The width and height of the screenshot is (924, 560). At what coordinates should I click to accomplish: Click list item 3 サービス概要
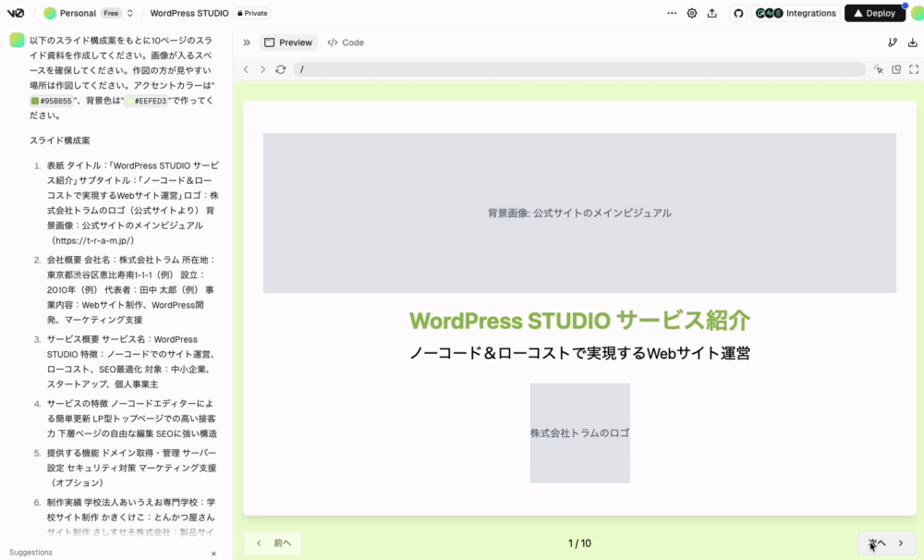(x=132, y=361)
